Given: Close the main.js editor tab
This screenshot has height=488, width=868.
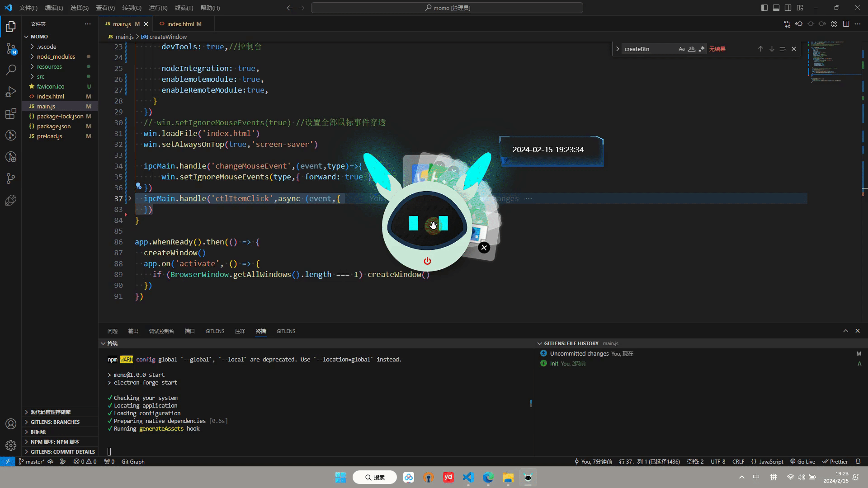Looking at the screenshot, I should click(146, 24).
